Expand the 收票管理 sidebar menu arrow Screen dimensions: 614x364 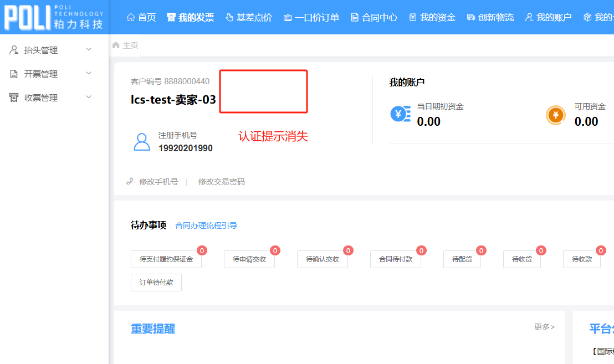point(89,98)
